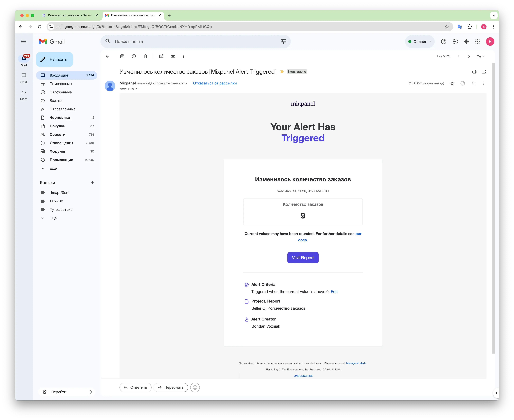The height and width of the screenshot is (420, 514).
Task: Go back to inbox with the back arrow
Action: click(x=107, y=56)
